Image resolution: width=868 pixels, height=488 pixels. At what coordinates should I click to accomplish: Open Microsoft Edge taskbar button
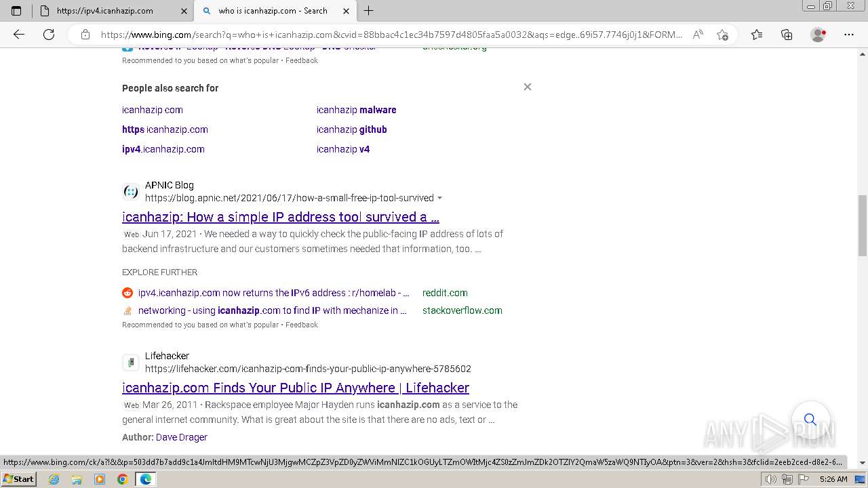(145, 479)
